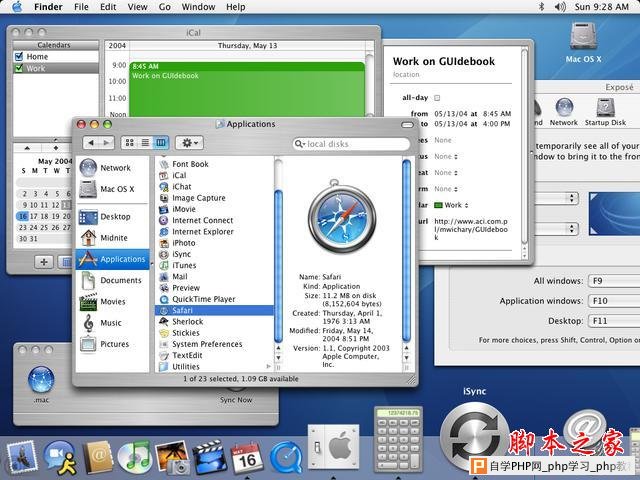The width and height of the screenshot is (640, 480).
Task: Select Preview application entry
Action: pyautogui.click(x=186, y=288)
